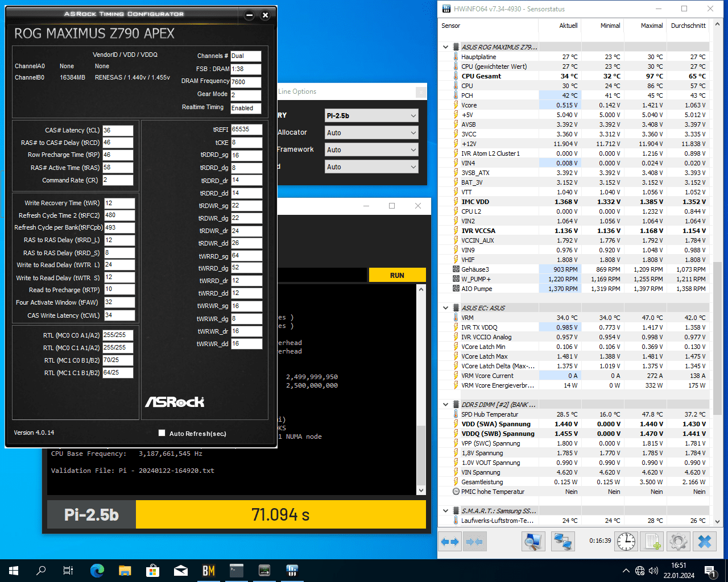Click HWiNFO collapse-columns inward arrows icon
728x582 pixels.
[474, 542]
